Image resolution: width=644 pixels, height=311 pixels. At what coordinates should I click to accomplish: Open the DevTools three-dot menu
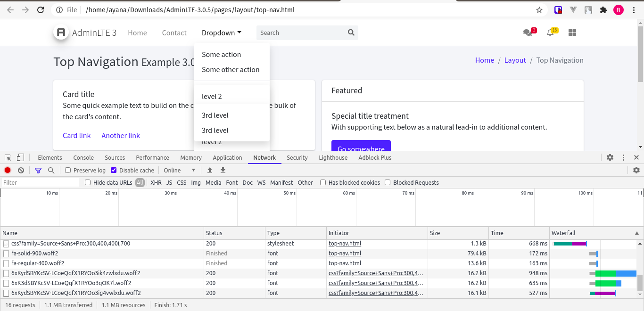pos(623,157)
